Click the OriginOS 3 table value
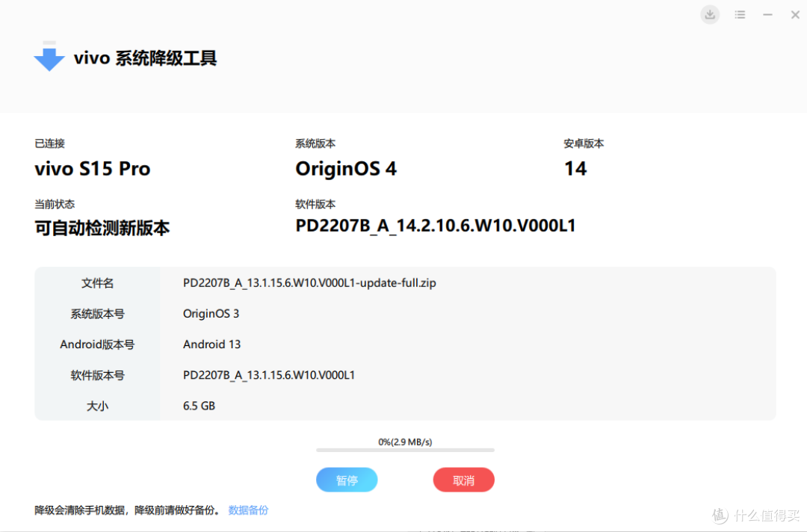The image size is (807, 532). click(x=211, y=313)
